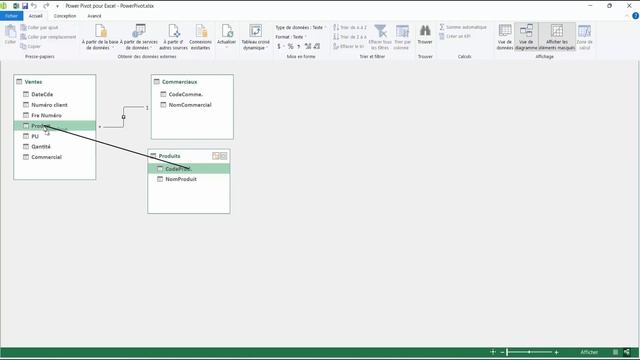The image size is (640, 360).
Task: Open the Format dropdown
Action: pos(291,37)
